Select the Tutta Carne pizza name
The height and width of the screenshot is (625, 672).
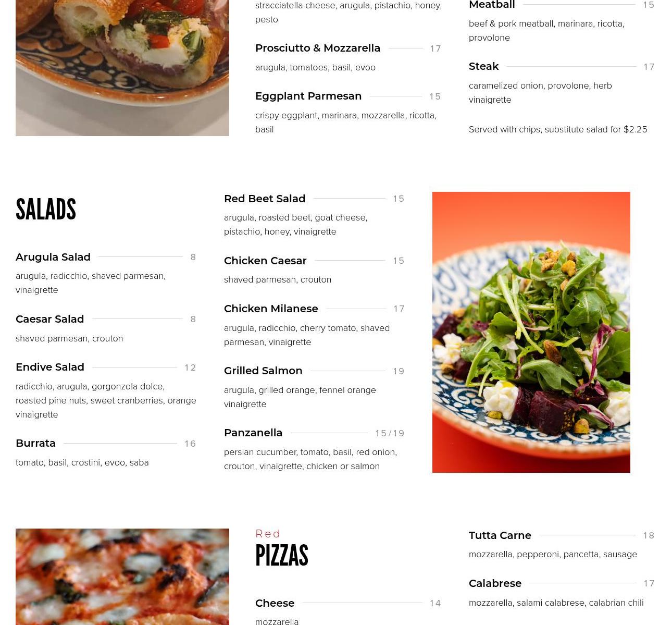click(500, 535)
